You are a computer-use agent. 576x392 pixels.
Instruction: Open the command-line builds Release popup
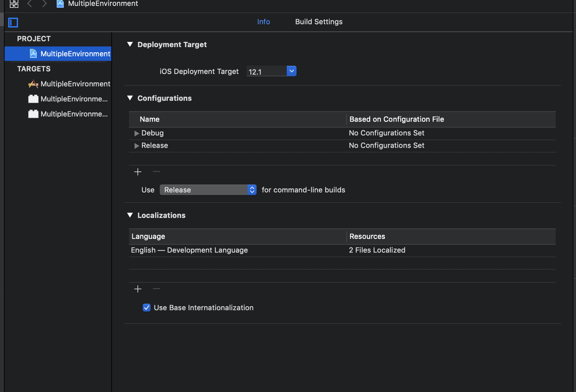point(208,190)
